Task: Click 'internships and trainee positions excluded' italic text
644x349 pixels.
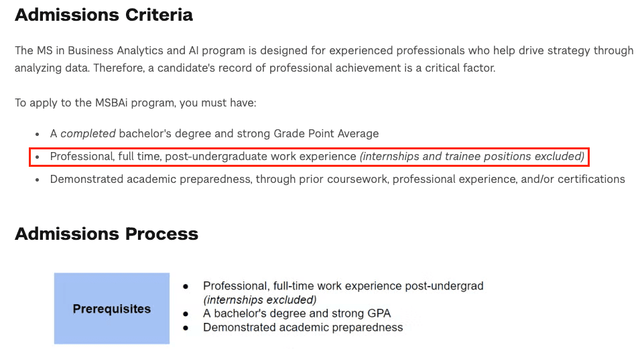Action: point(472,157)
